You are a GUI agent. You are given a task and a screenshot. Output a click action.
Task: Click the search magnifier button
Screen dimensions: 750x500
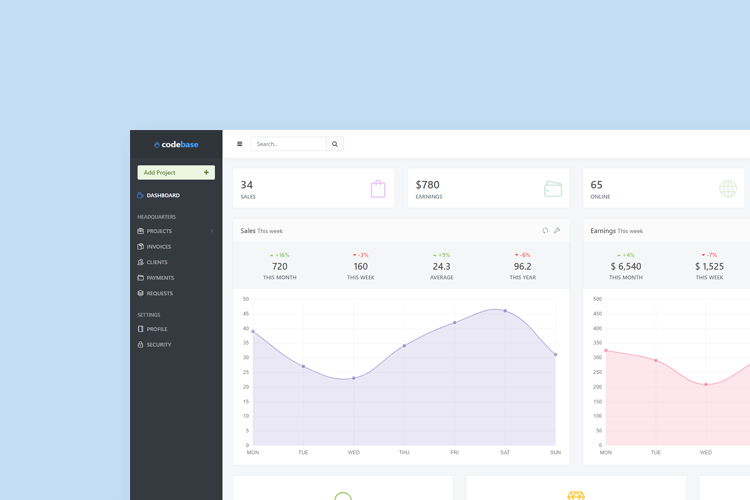coord(335,144)
